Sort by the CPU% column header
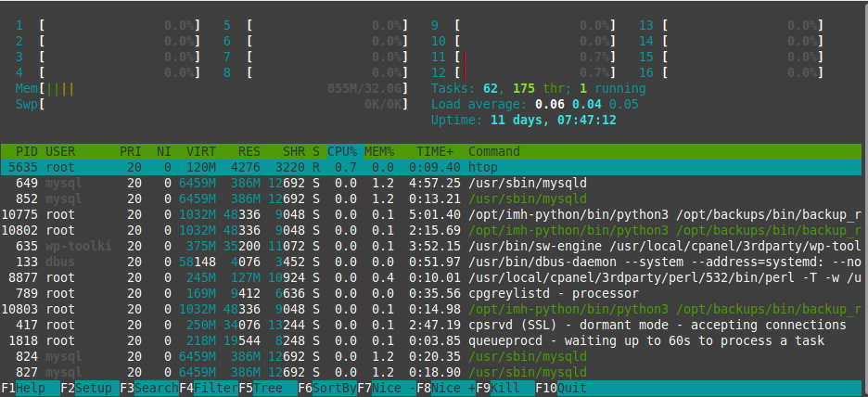The height and width of the screenshot is (397, 868). [x=342, y=152]
